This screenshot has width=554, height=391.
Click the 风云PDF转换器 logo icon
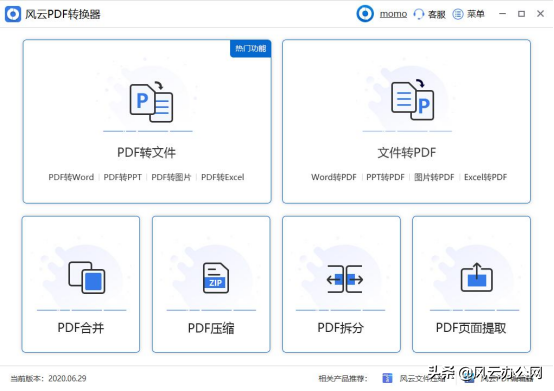(x=13, y=14)
